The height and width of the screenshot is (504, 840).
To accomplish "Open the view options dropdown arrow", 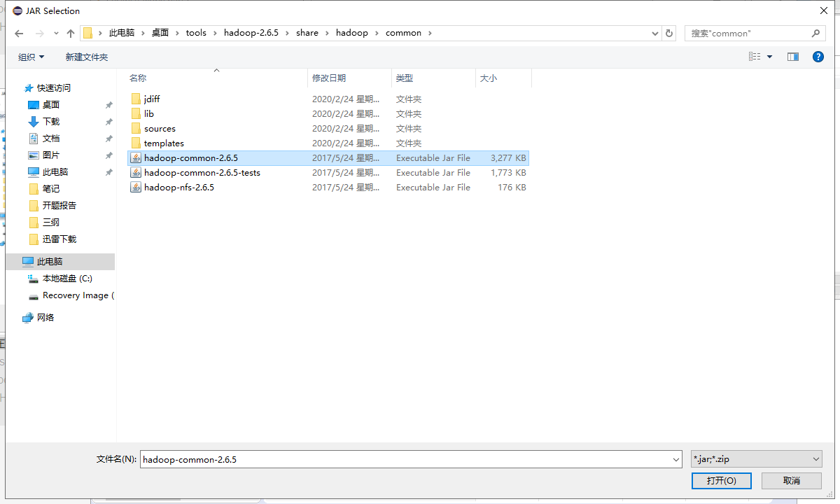I will [770, 57].
